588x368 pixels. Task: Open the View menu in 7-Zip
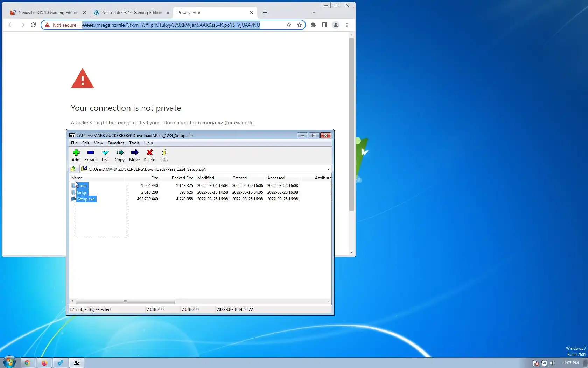pyautogui.click(x=98, y=143)
